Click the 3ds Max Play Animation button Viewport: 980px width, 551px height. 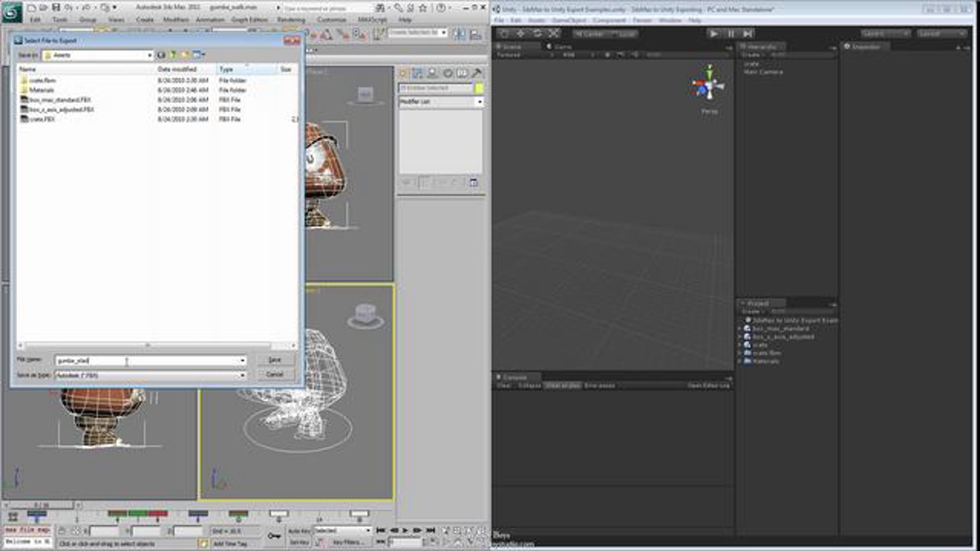click(x=405, y=530)
